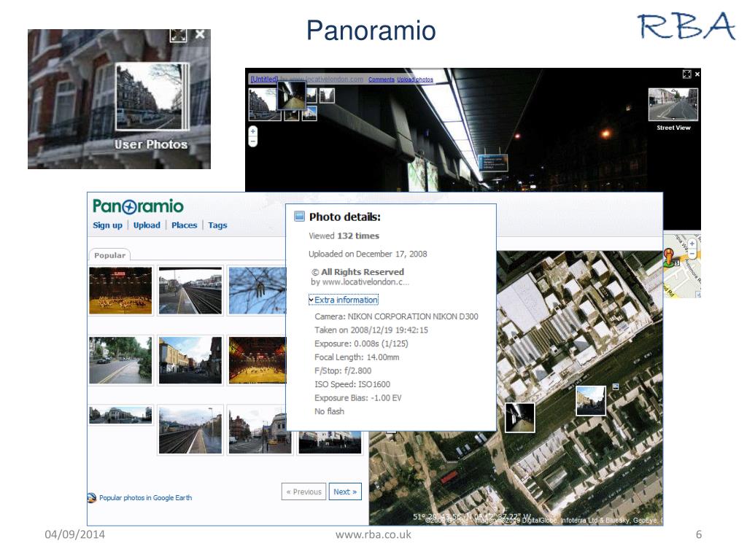This screenshot has height=560, width=747.
Task: Click the RBA logo
Action: 686,26
